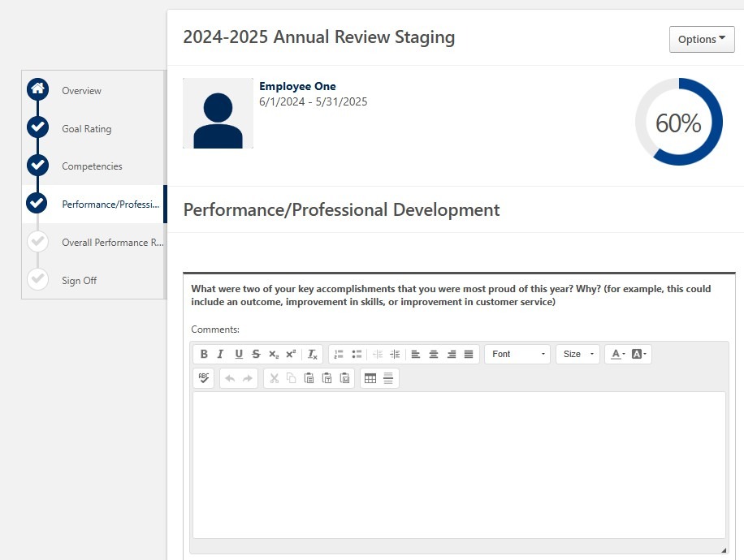Click the Paste icon

(309, 378)
